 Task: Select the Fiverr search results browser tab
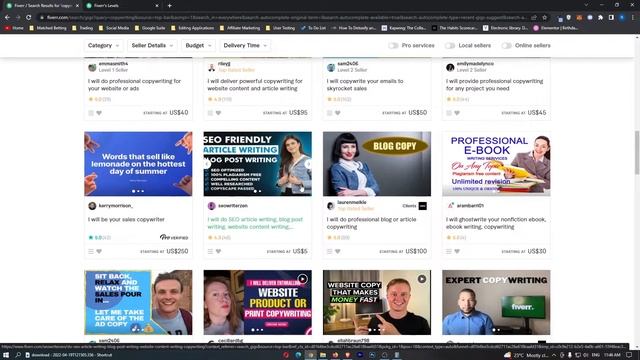42,6
